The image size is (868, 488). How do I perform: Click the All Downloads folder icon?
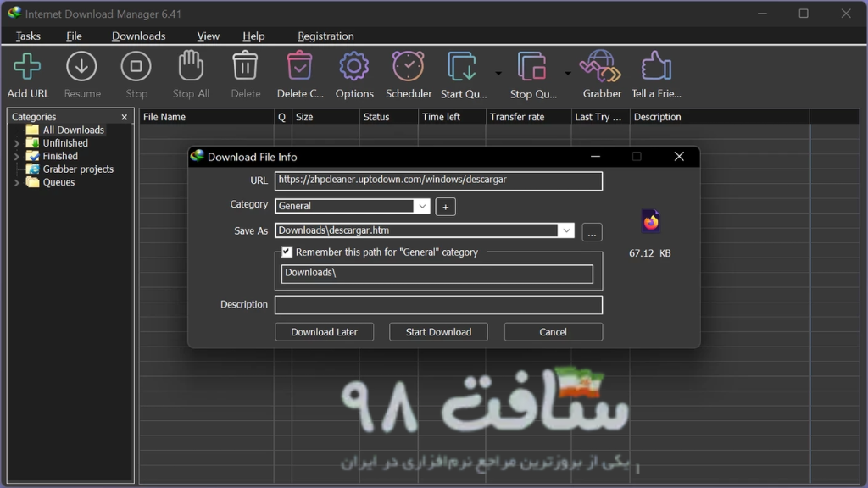coord(33,130)
